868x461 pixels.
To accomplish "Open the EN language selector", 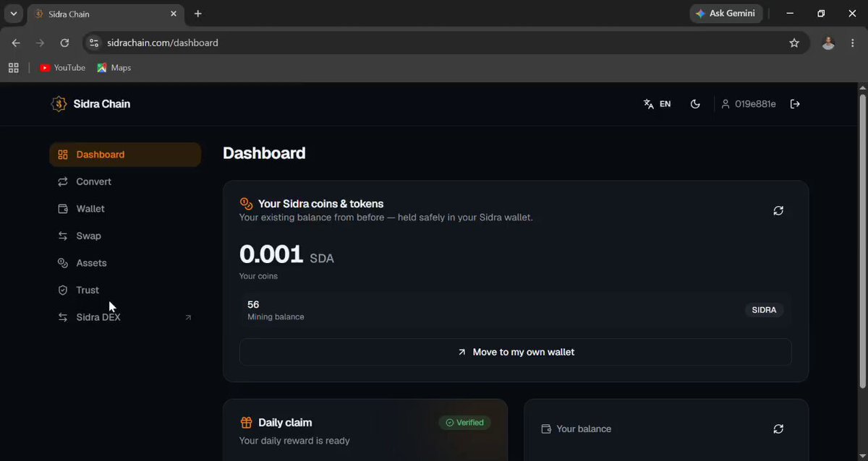I will [x=657, y=104].
